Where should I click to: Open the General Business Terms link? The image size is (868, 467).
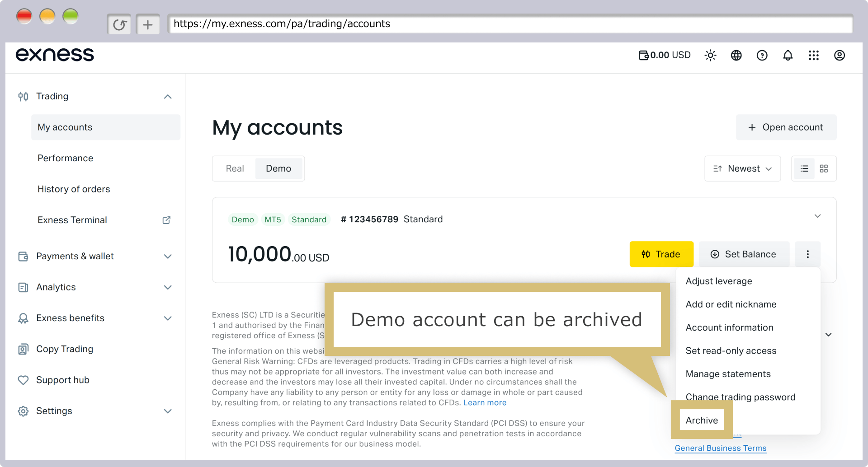tap(721, 448)
